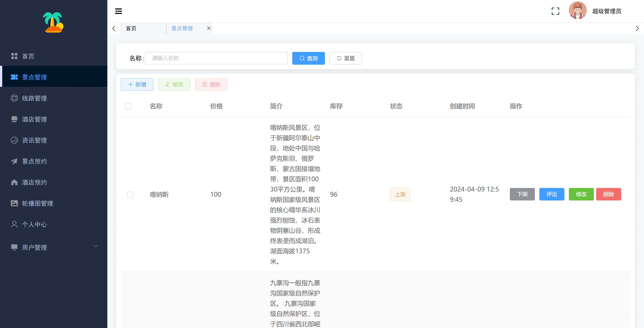644x328 pixels.
Task: Focus the 名称 search input field
Action: click(x=216, y=58)
